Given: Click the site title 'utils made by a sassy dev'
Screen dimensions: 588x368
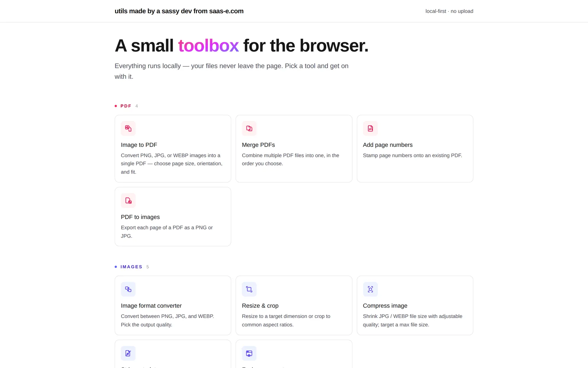Looking at the screenshot, I should point(179,11).
